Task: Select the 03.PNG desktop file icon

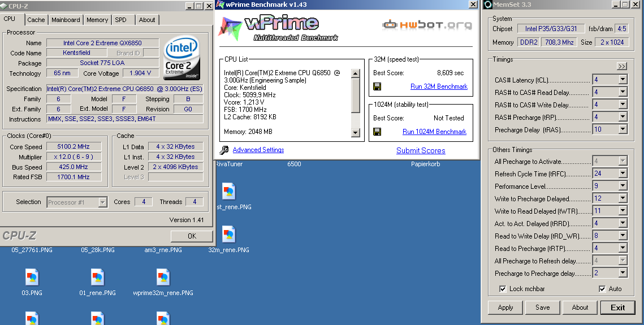Action: click(x=32, y=278)
